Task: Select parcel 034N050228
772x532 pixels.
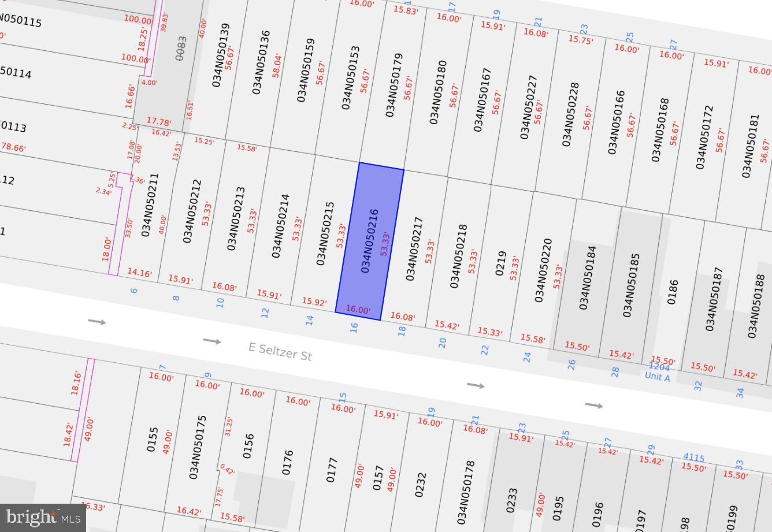Action: pos(570,114)
